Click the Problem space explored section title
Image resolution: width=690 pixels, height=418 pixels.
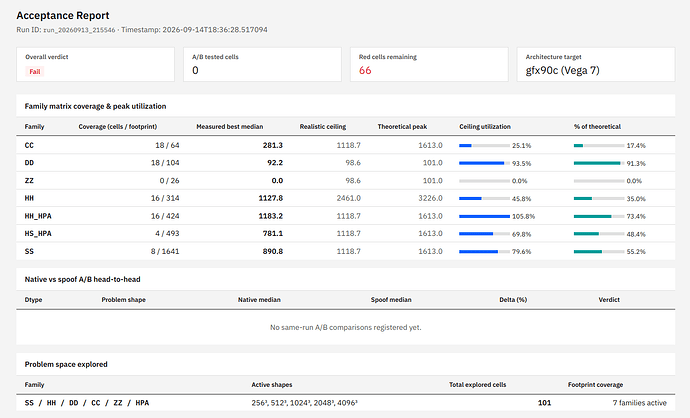[66, 364]
